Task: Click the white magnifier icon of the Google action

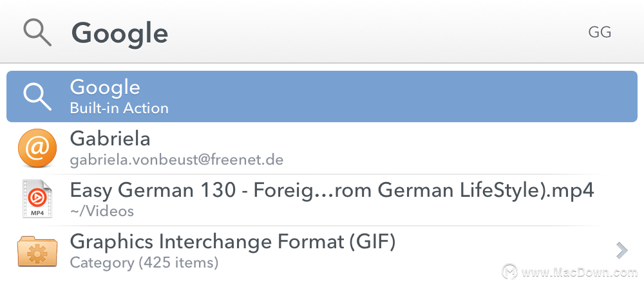Action: (37, 96)
